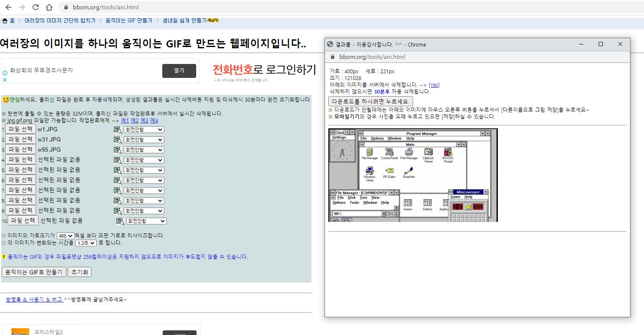The height and width of the screenshot is (335, 644).
Task: Click the preview magnifier icon for w1.JPG
Action: (117, 130)
